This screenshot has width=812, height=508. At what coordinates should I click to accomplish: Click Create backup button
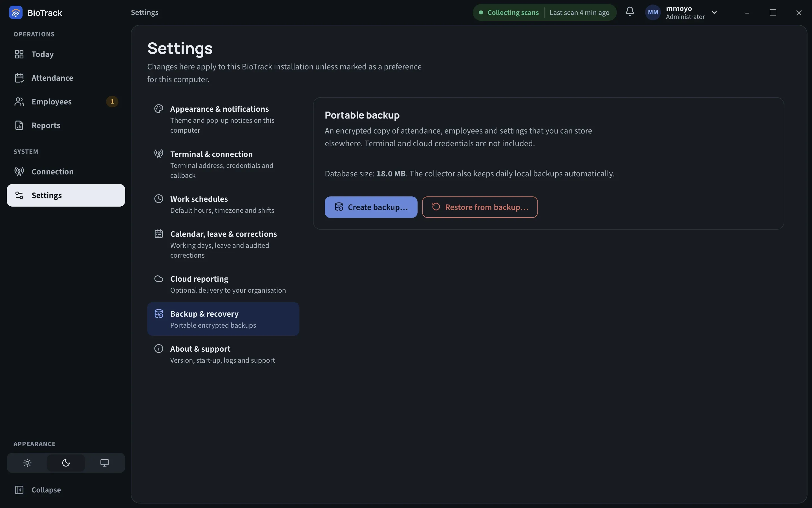point(371,207)
